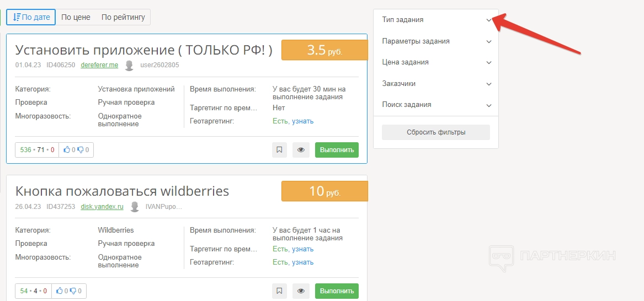Viewport: 644px width, 301px height.
Task: Click thumbs down on the first task
Action: pos(81,150)
